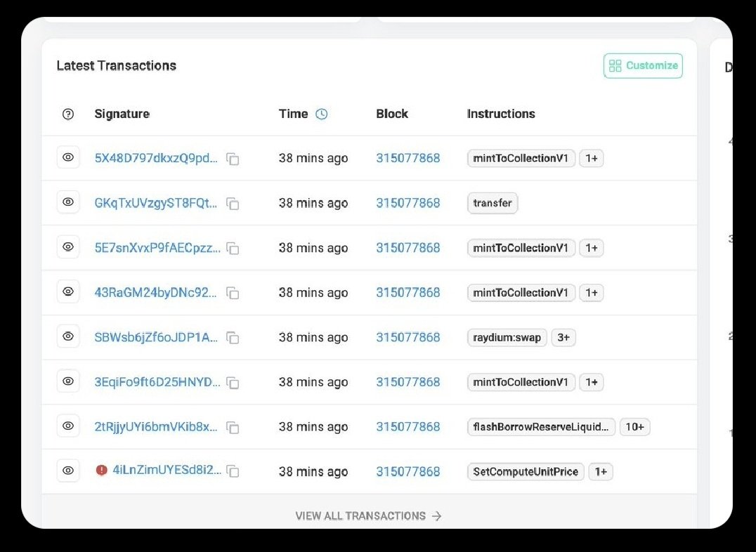The height and width of the screenshot is (552, 756).
Task: Open transaction SBWsb6jZf6oJDP1A signature link
Action: tap(156, 338)
